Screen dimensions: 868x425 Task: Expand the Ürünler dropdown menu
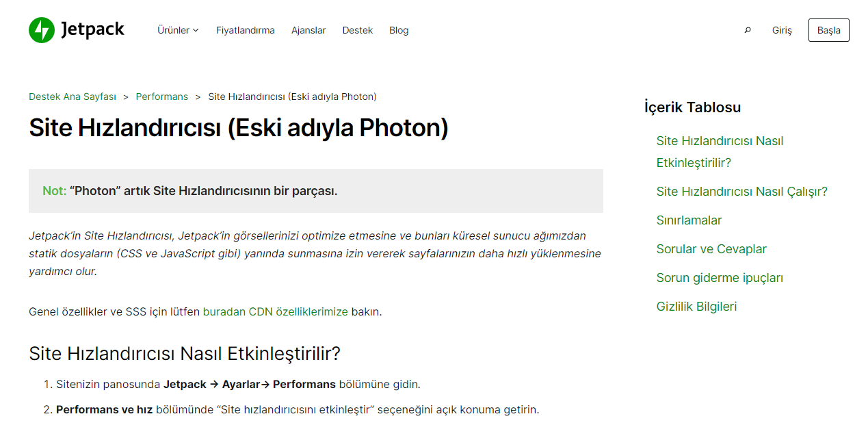(178, 30)
